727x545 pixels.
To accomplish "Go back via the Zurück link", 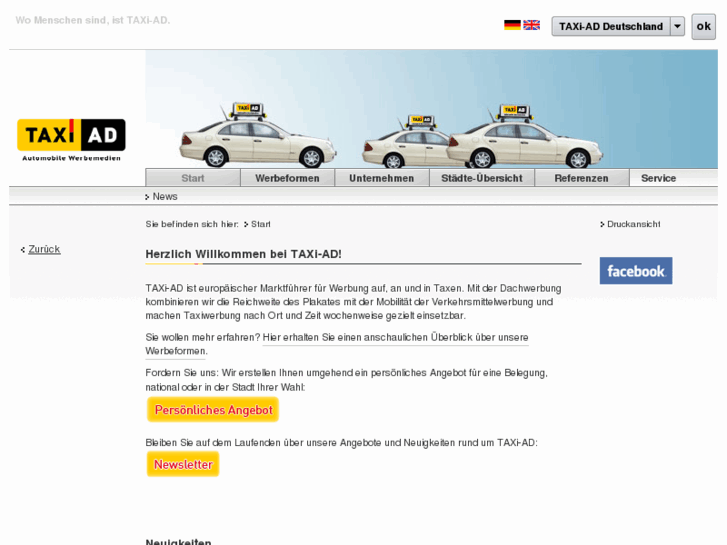I will click(x=44, y=249).
